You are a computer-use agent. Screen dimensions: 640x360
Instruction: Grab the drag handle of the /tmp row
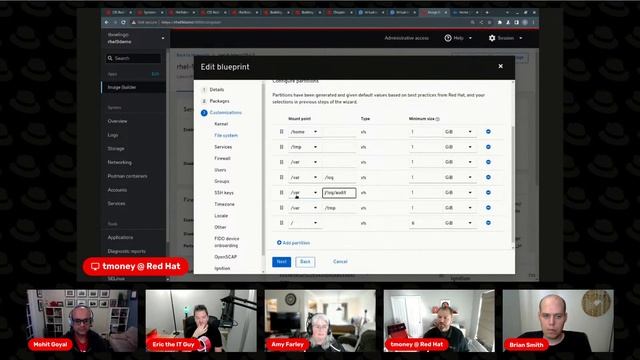click(x=281, y=147)
